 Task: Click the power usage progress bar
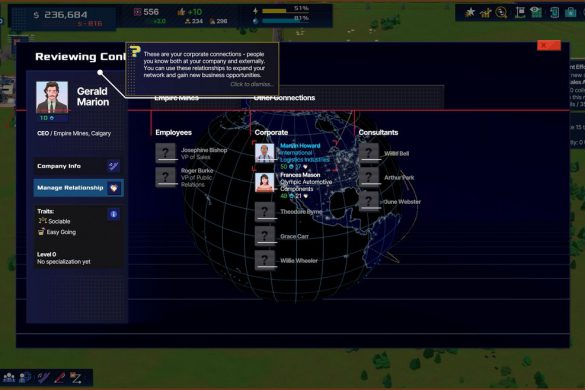tap(285, 11)
